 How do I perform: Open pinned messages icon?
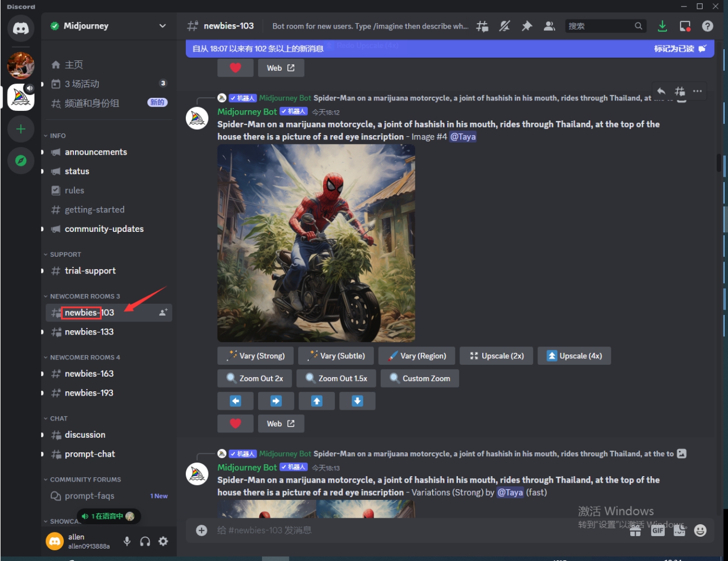click(x=527, y=26)
